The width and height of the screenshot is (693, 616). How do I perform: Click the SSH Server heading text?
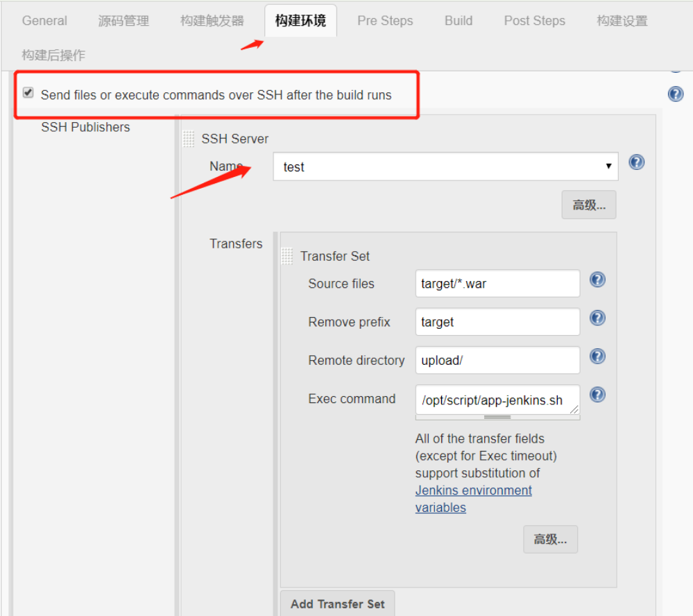pos(235,139)
